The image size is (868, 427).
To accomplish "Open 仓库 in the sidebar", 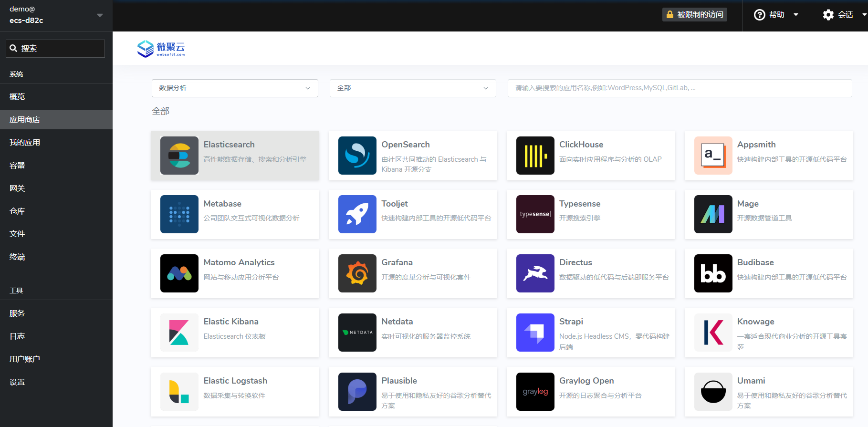I will click(x=56, y=211).
